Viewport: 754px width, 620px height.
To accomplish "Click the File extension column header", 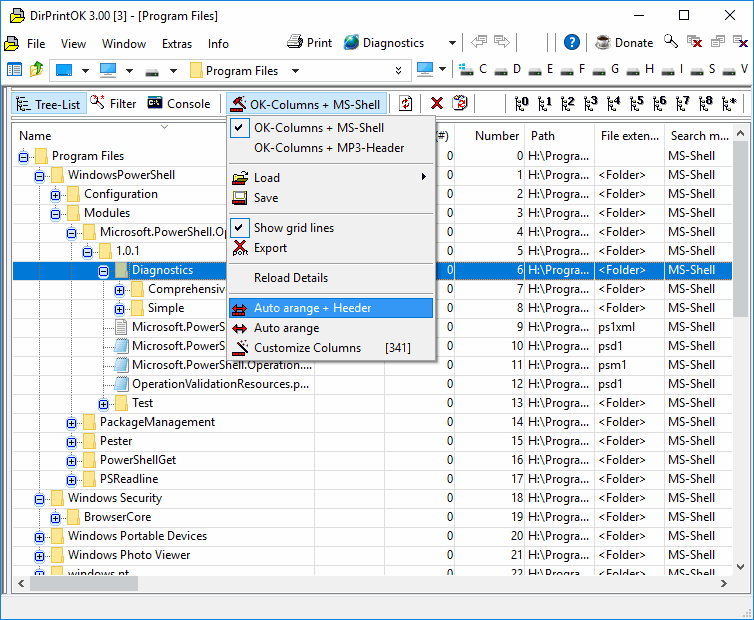I will click(629, 136).
